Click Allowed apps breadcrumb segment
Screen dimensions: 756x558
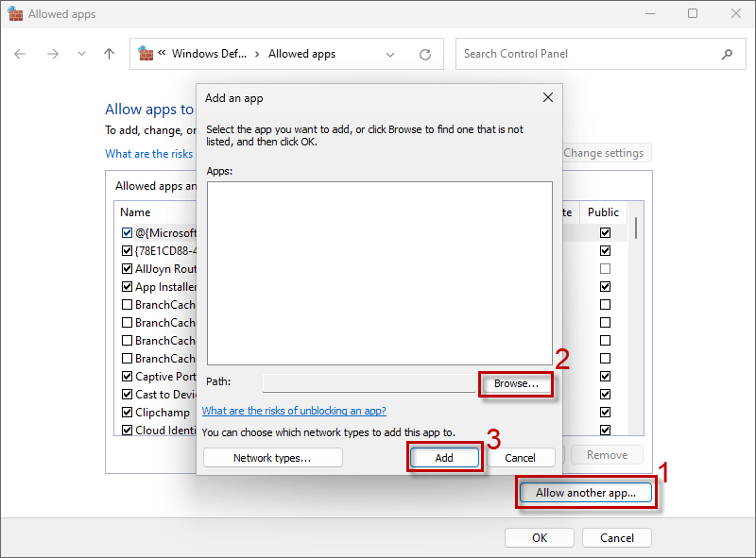coord(301,54)
